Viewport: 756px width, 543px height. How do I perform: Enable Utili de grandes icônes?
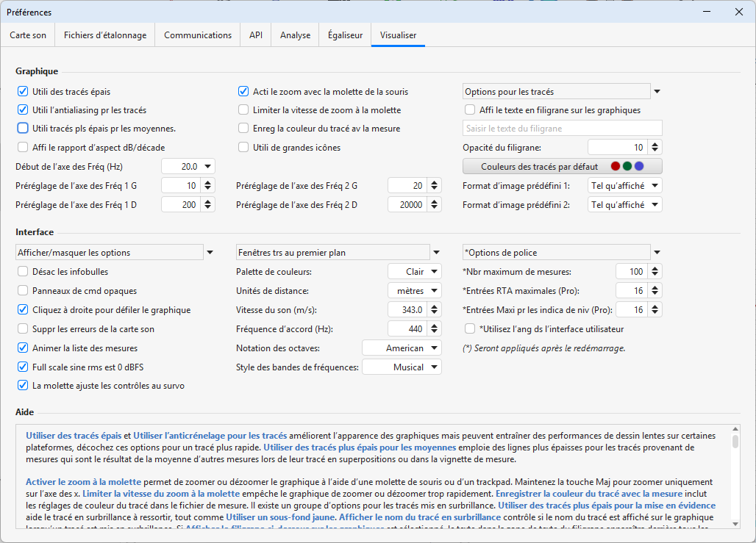pyautogui.click(x=243, y=147)
